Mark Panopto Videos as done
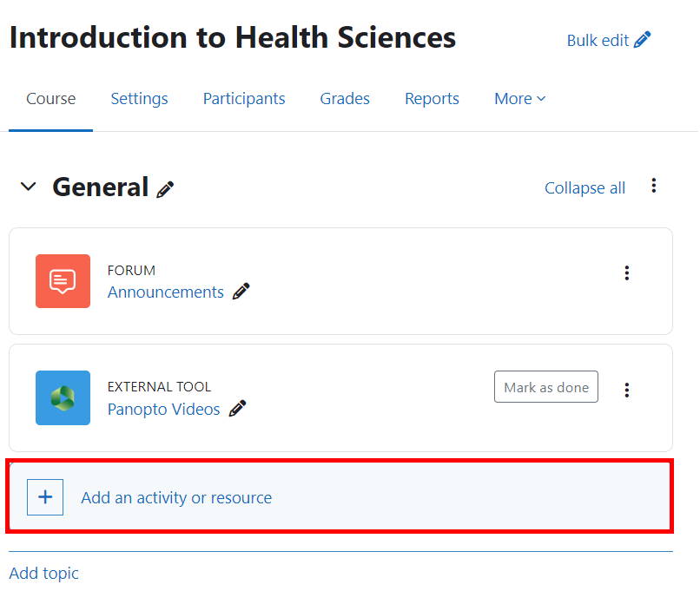Viewport: 700px width, 604px height. (545, 386)
